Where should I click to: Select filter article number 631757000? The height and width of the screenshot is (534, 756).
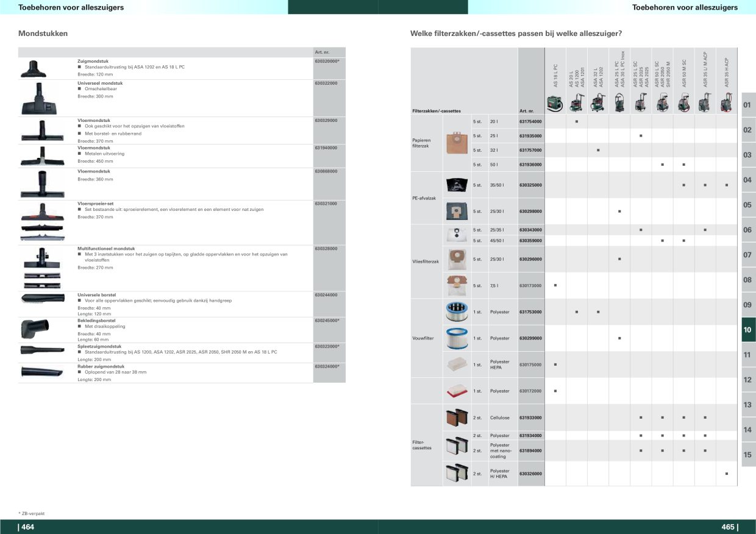click(530, 150)
